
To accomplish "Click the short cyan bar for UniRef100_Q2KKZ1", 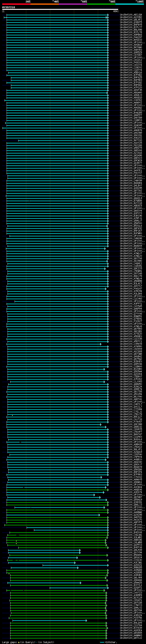I will (76, 565).
